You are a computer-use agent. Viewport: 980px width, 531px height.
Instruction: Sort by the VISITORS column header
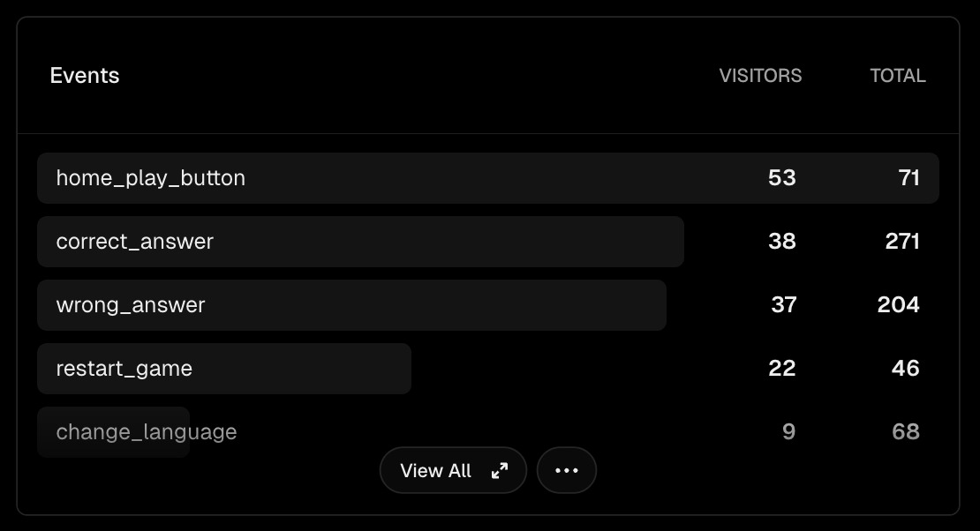pyautogui.click(x=760, y=76)
